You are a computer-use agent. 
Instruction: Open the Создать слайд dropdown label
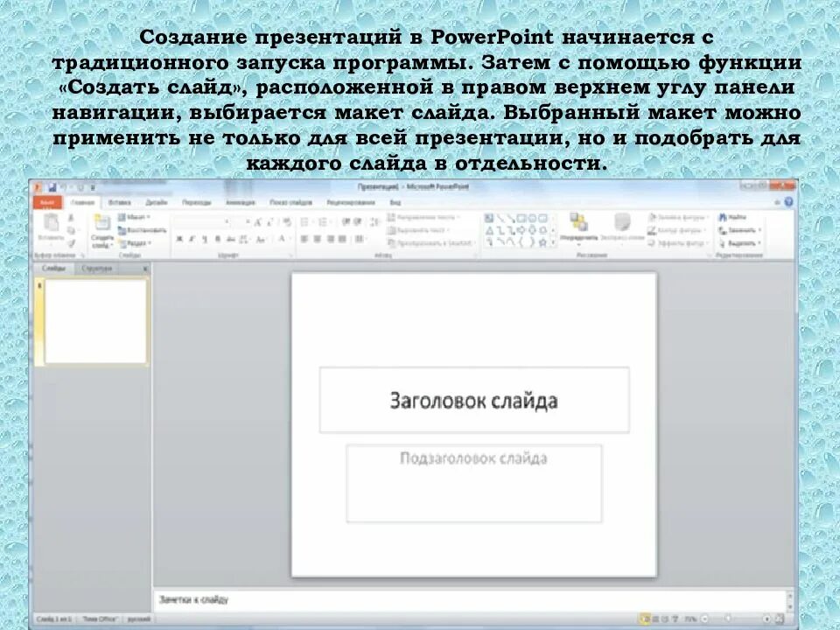[101, 241]
